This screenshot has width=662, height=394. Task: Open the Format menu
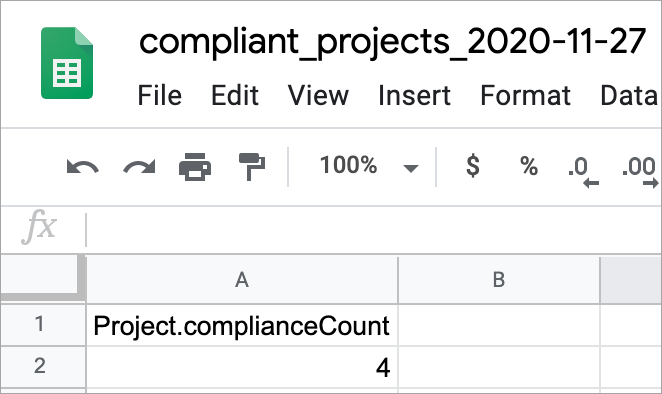coord(526,95)
